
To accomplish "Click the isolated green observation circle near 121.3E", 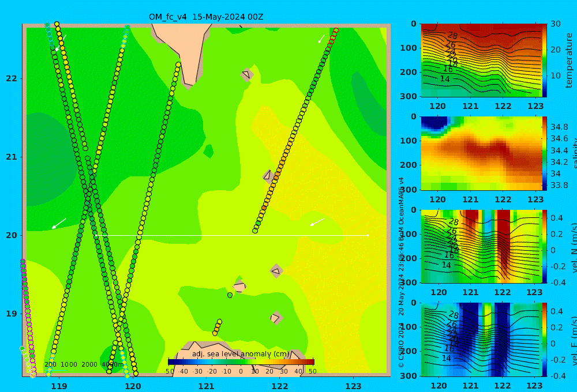I will point(230,295).
